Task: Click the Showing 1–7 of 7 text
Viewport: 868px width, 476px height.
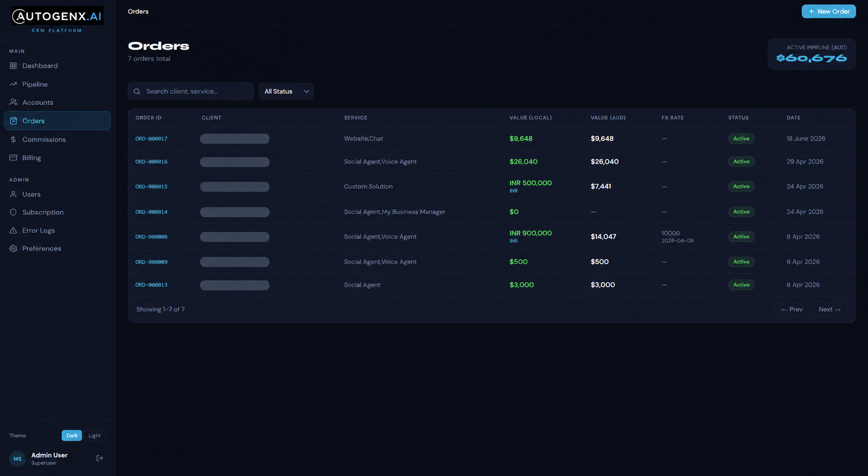Action: [160, 309]
